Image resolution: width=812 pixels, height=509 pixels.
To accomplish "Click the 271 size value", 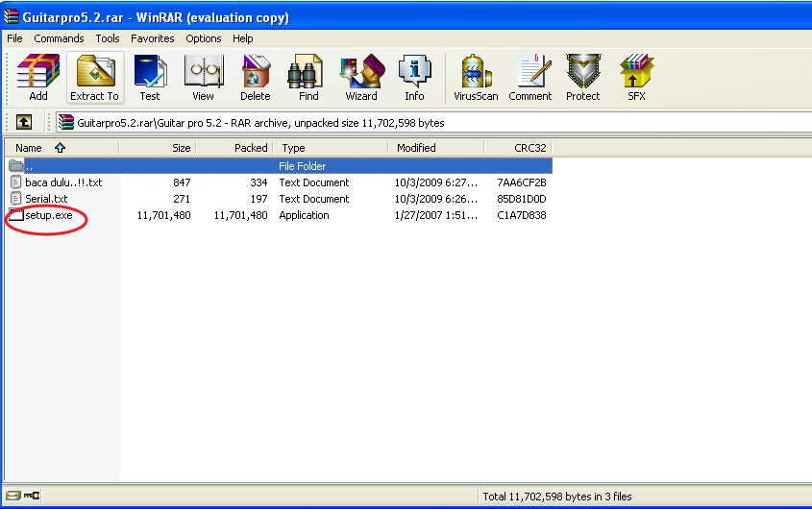I will (x=182, y=199).
